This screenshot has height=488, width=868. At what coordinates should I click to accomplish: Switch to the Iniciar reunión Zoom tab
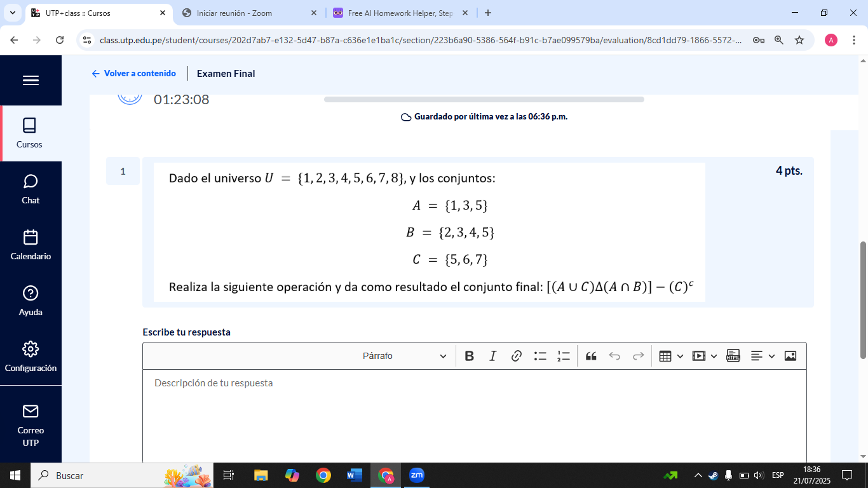(x=241, y=13)
